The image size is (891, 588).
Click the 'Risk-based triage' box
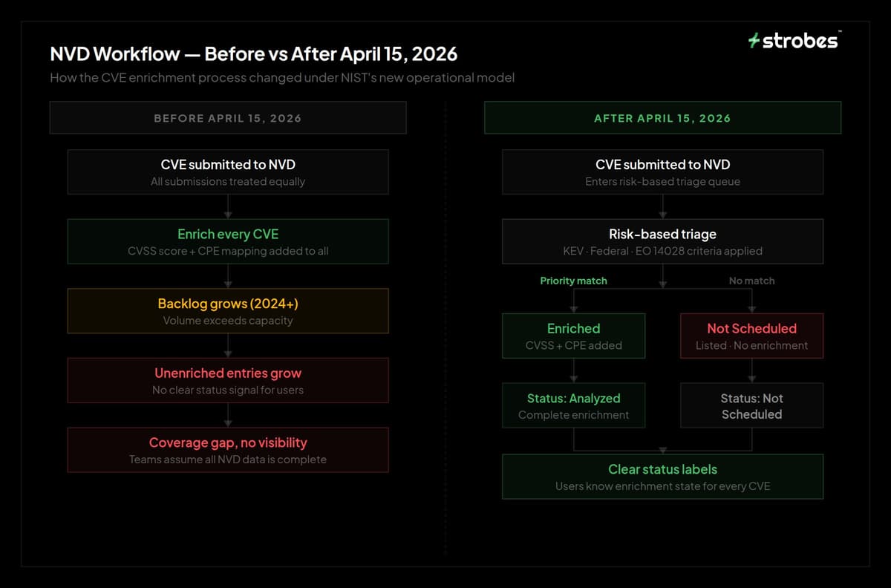[x=662, y=241]
